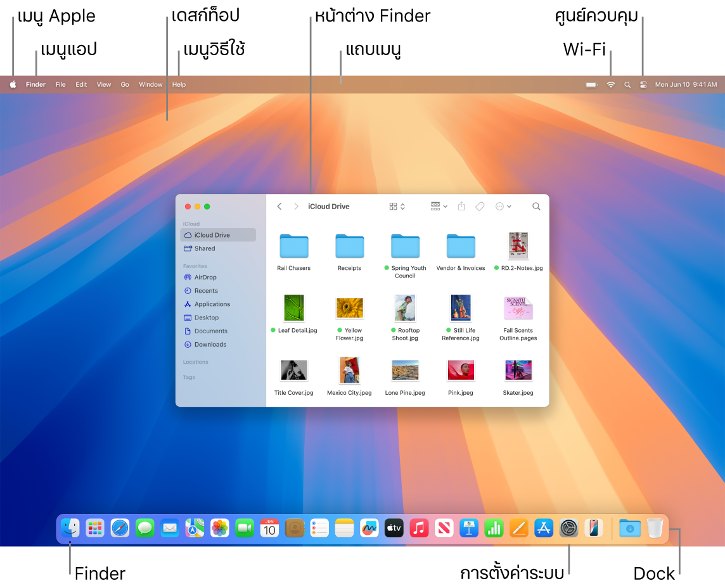Viewport: 725px width, 588px height.
Task: Launch Numbers from the Dock
Action: 494,528
